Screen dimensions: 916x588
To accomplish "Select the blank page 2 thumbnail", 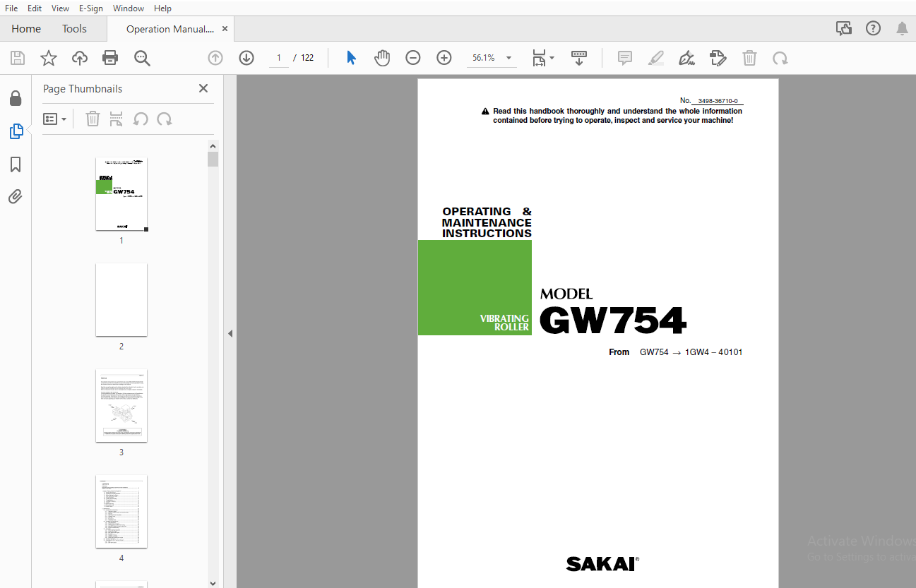I will tap(121, 300).
